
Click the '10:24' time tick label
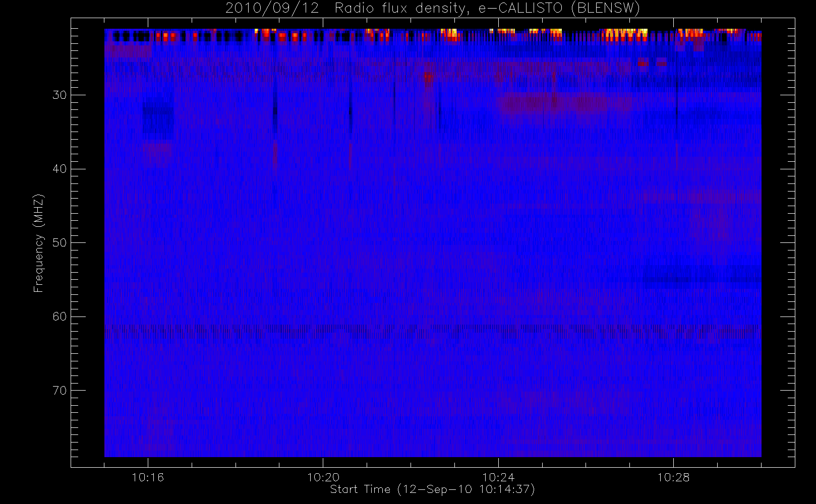point(498,477)
